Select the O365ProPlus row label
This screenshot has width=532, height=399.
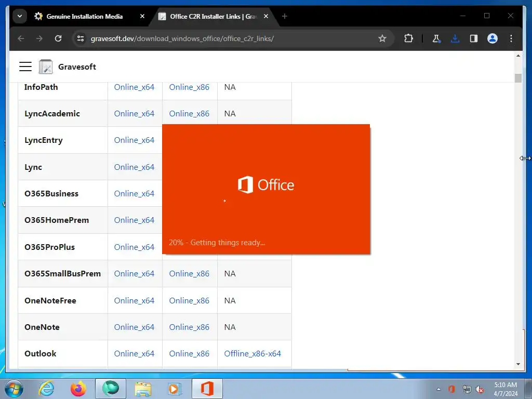coord(49,247)
